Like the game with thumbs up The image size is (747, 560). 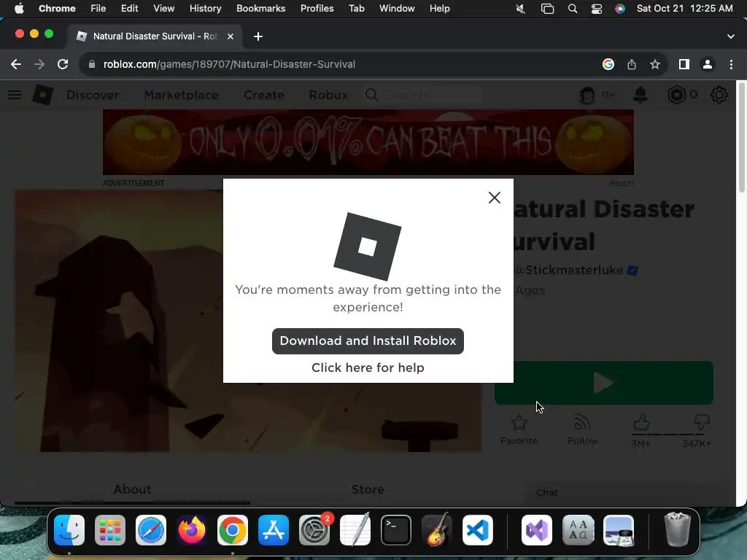(641, 422)
